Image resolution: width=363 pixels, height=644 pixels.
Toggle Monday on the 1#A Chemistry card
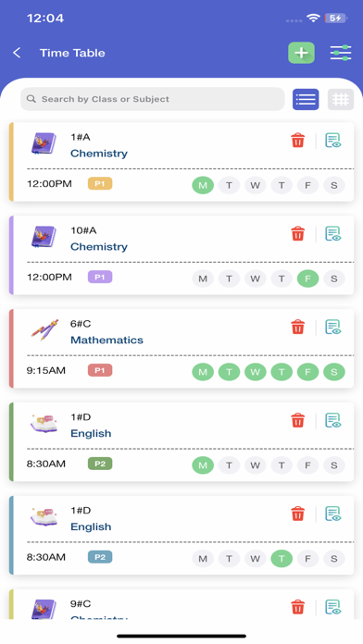203,185
